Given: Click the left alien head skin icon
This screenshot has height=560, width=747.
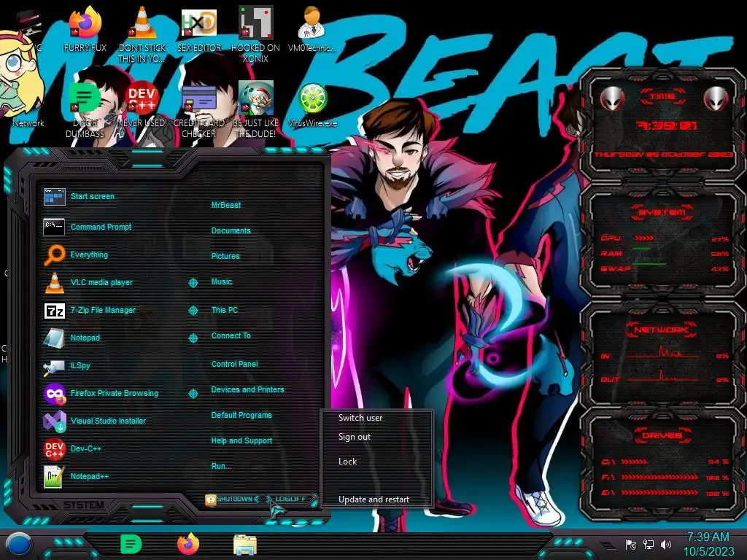Looking at the screenshot, I should (x=612, y=99).
